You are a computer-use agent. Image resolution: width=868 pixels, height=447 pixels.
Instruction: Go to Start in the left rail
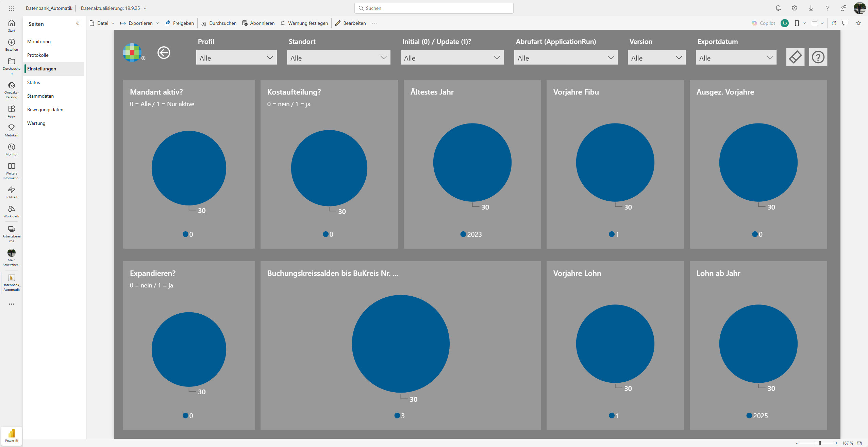coord(12,26)
